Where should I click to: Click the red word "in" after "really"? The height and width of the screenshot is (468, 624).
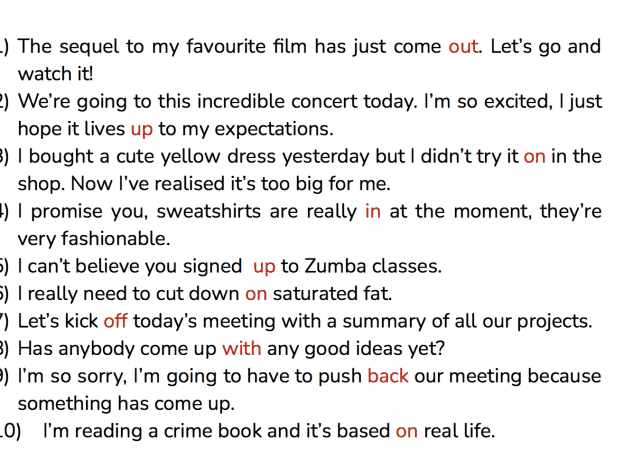click(373, 211)
